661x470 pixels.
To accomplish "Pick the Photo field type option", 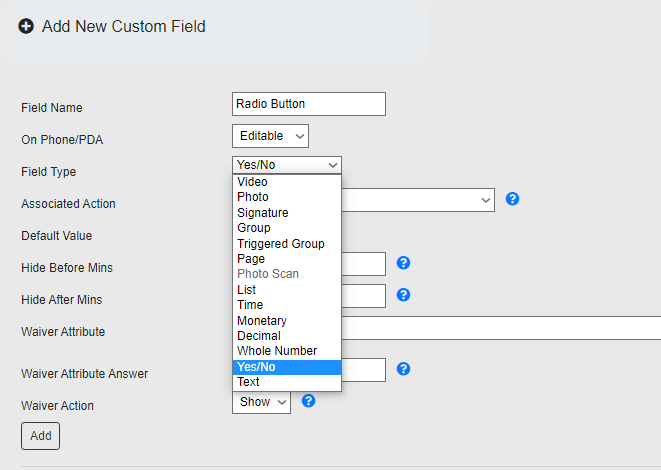I will (252, 197).
